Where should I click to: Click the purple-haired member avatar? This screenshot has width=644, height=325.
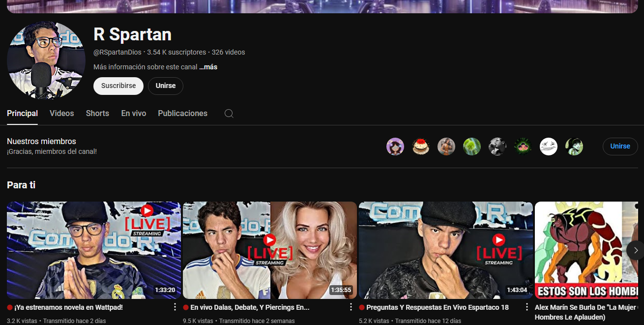[395, 147]
